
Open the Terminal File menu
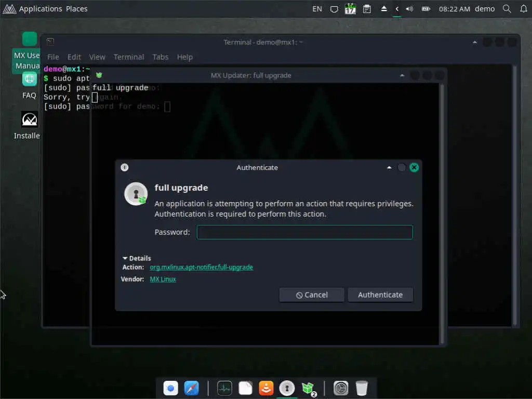pyautogui.click(x=53, y=57)
